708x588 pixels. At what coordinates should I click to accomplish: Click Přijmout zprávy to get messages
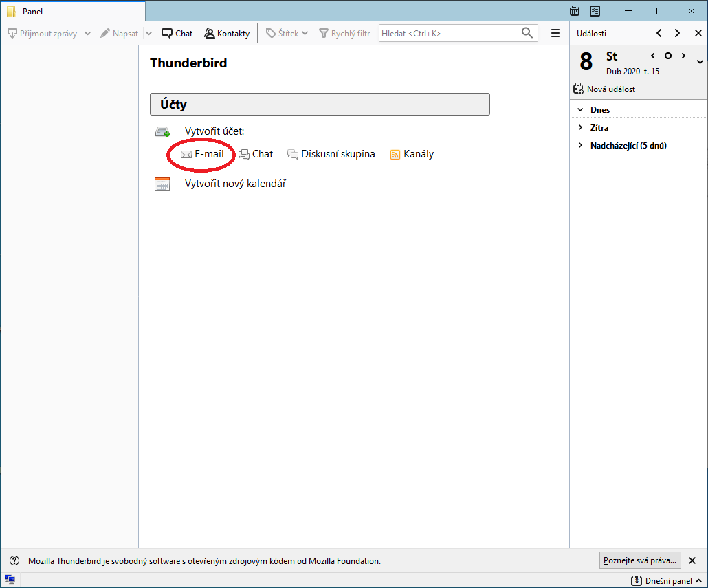43,34
